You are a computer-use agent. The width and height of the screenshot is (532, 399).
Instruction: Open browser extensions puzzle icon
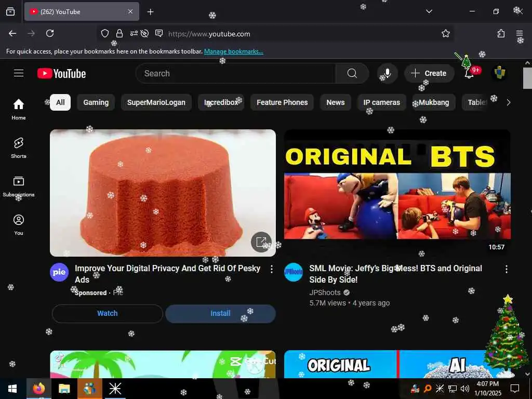click(501, 33)
